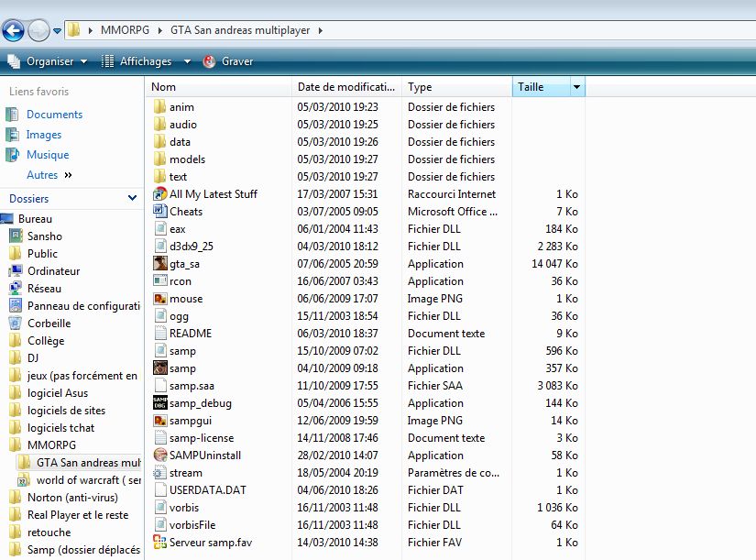
Task: Expand arrow after MMORPG breadcrumb
Action: [160, 30]
